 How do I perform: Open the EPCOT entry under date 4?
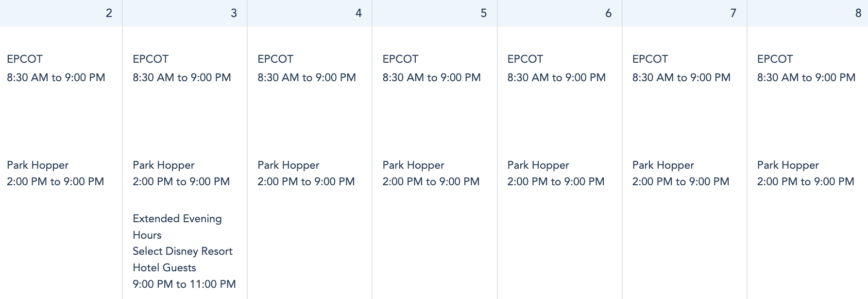[x=275, y=59]
